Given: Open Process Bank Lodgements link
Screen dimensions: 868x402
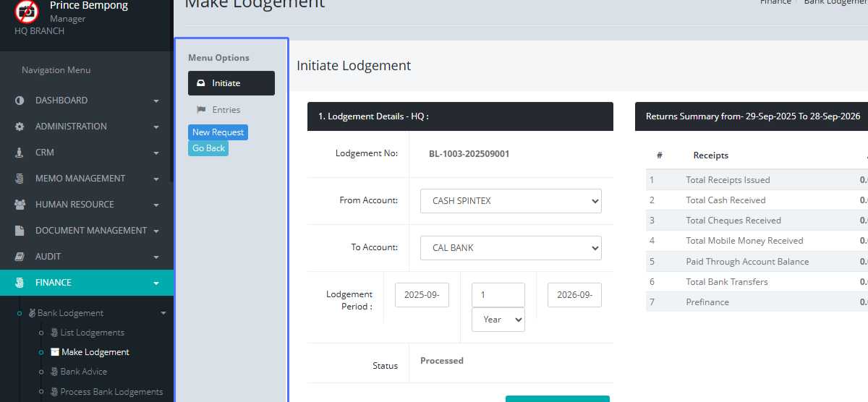Looking at the screenshot, I should 111,392.
